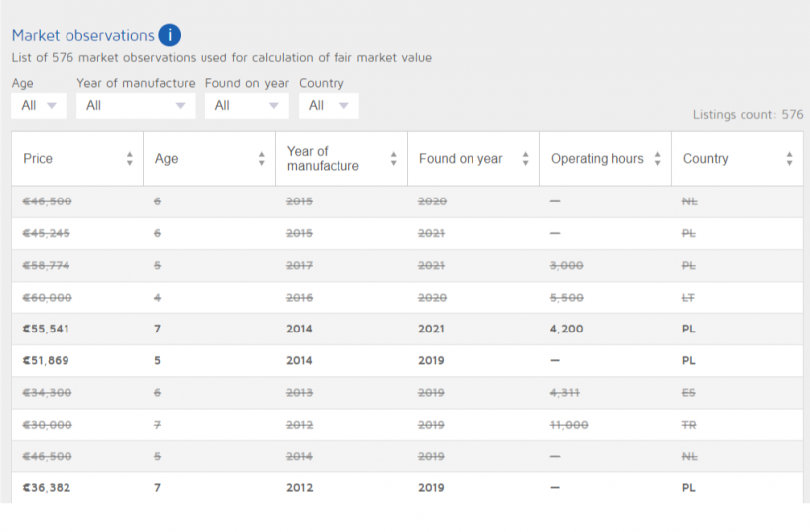Click the Listings count: 576 text
Viewport: 810px width, 532px height.
pos(748,115)
